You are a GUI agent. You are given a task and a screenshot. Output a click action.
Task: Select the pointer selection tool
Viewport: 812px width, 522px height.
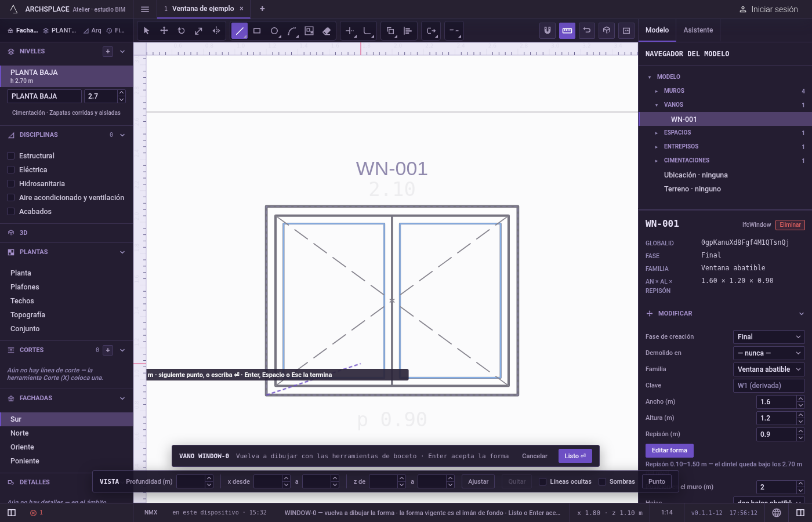pos(146,31)
